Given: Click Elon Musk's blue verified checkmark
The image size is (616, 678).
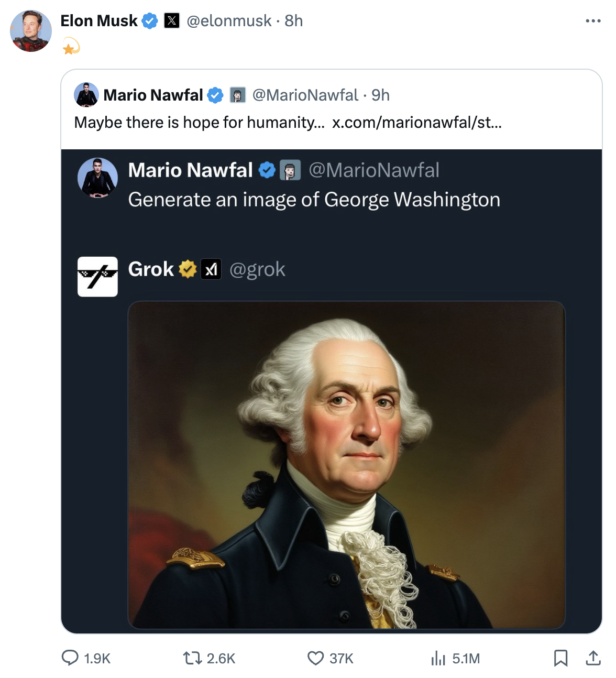Looking at the screenshot, I should click(150, 21).
